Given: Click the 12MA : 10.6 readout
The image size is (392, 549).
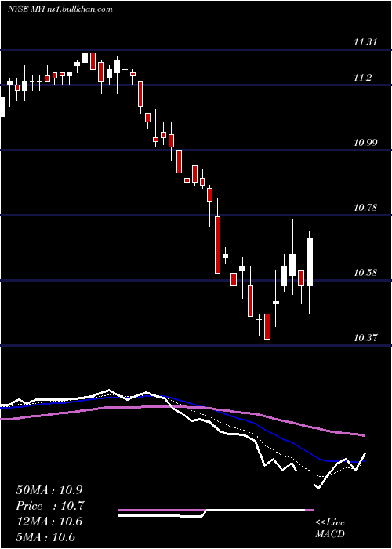Looking at the screenshot, I should point(49,522).
